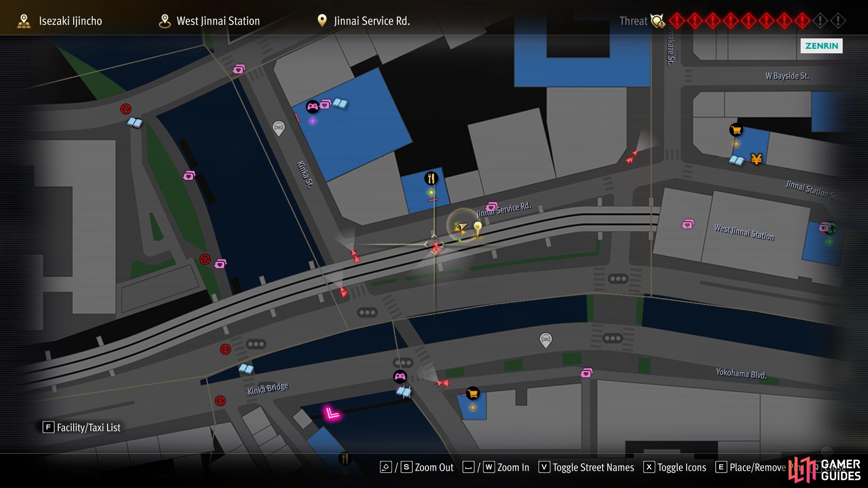Click the Yokohama Blvd. street label
Viewport: 868px width, 488px height.
[x=741, y=374]
